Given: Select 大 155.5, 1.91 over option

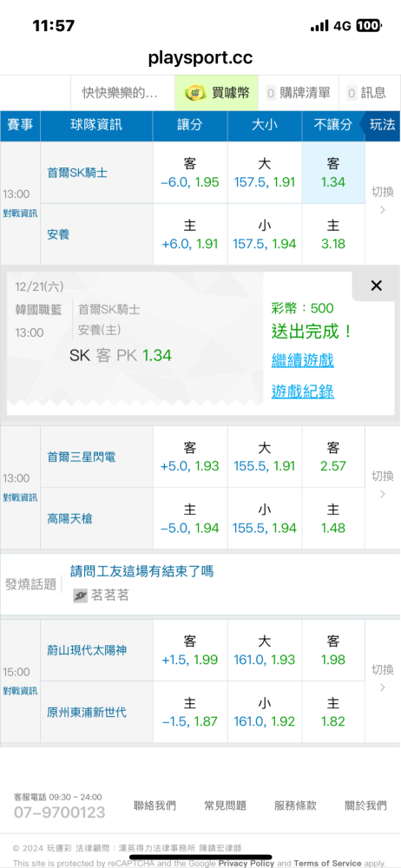Looking at the screenshot, I should click(x=264, y=457).
